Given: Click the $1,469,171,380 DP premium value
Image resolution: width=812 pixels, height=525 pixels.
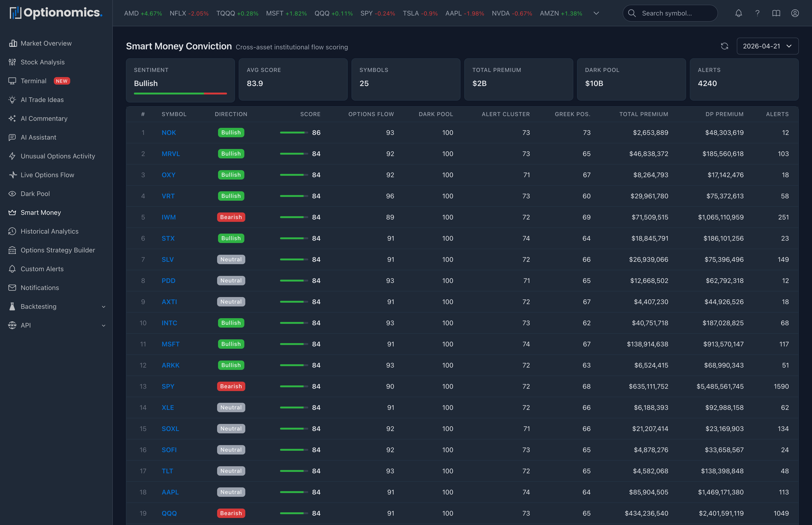Looking at the screenshot, I should (x=721, y=492).
